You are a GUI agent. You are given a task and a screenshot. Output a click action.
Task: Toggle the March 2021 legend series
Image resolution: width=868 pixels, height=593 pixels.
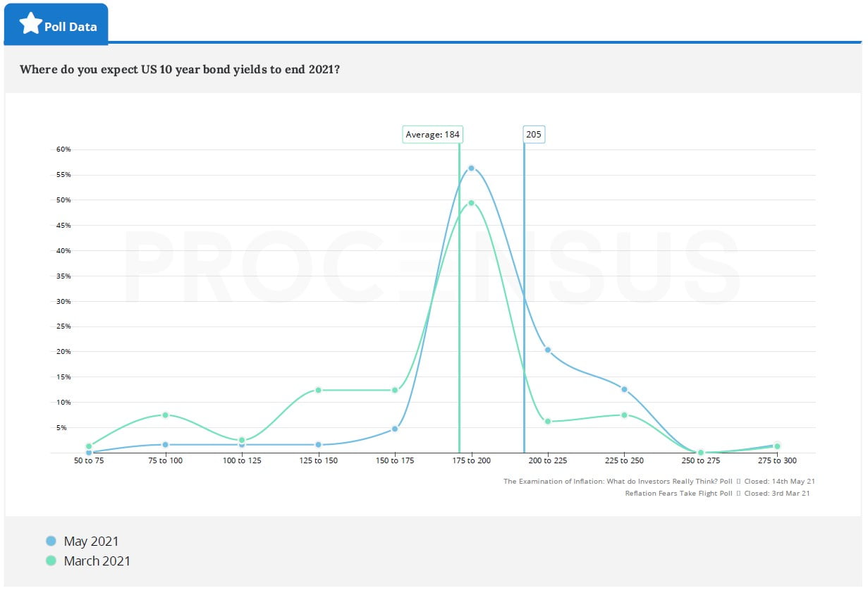[97, 561]
